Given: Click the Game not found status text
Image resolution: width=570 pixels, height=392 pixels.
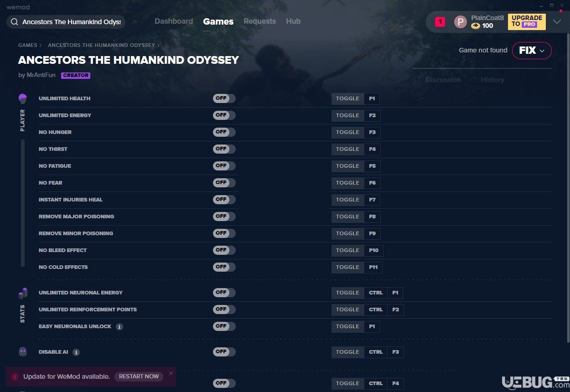Looking at the screenshot, I should tap(483, 50).
